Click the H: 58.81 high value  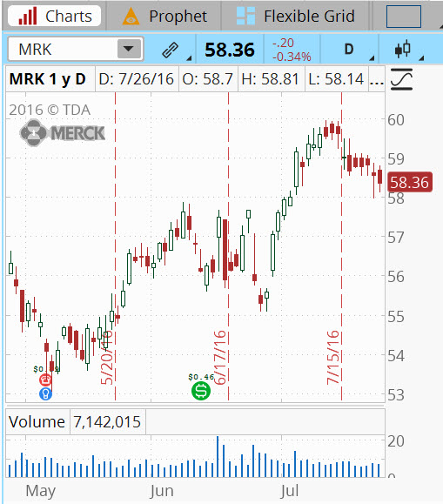[x=271, y=79]
